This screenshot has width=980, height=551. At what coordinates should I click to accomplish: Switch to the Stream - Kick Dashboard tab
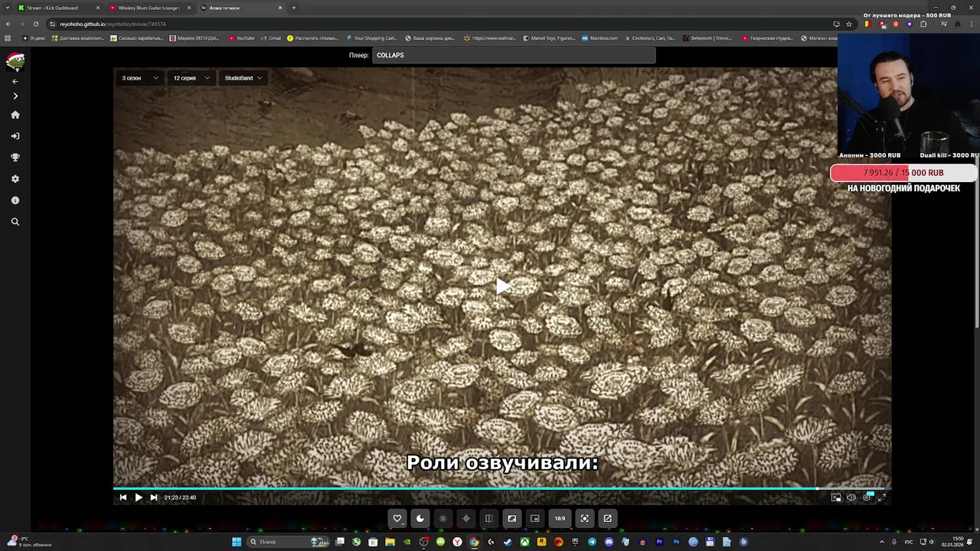point(58,8)
